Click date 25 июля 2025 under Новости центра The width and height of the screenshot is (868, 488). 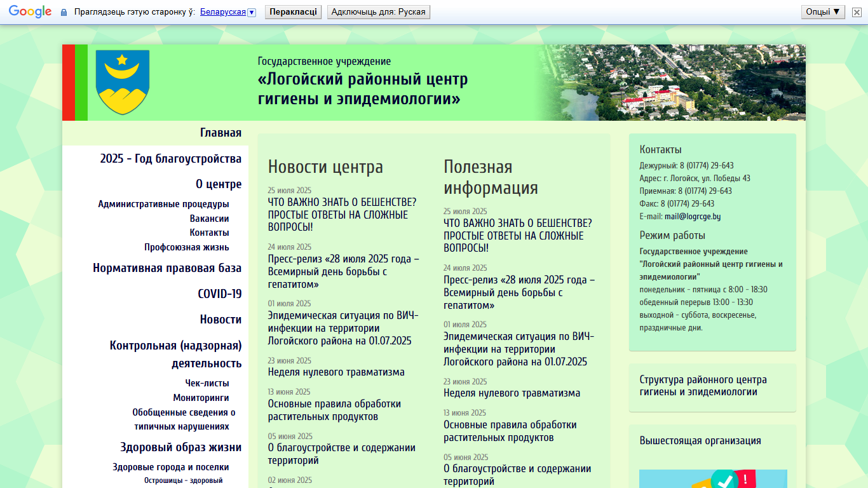[290, 191]
